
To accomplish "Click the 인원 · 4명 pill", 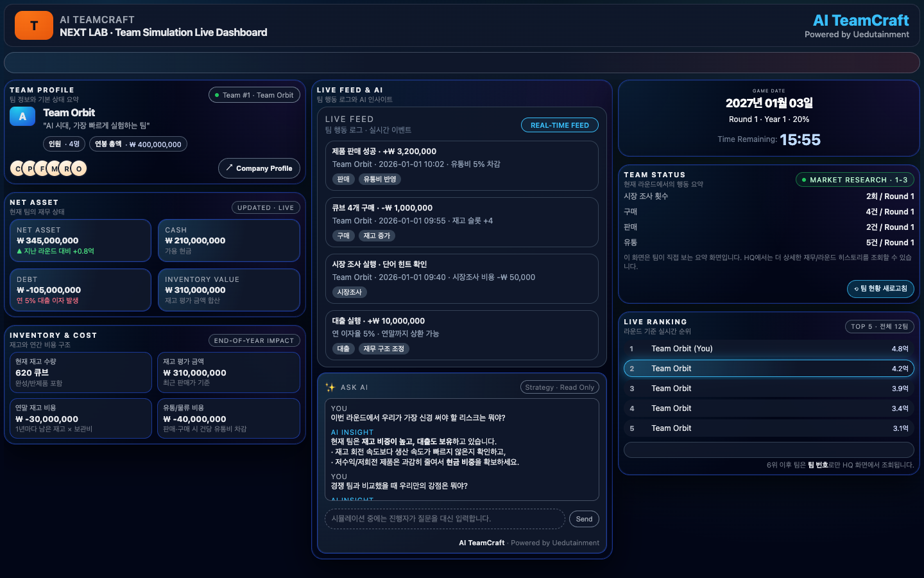I will 64,144.
